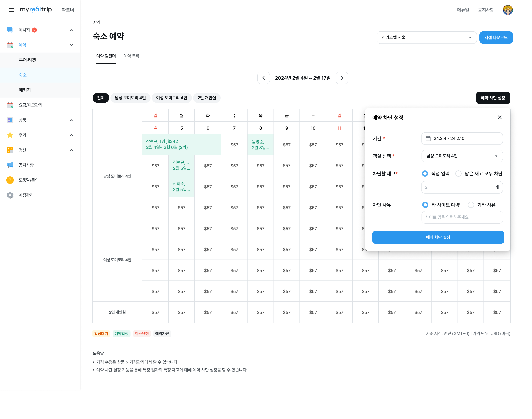Select the 직접 입력 radio button
The image size is (532, 419).
pyautogui.click(x=425, y=174)
